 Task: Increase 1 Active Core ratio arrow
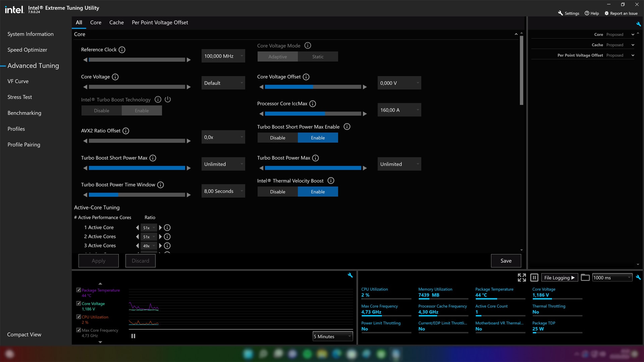(160, 228)
